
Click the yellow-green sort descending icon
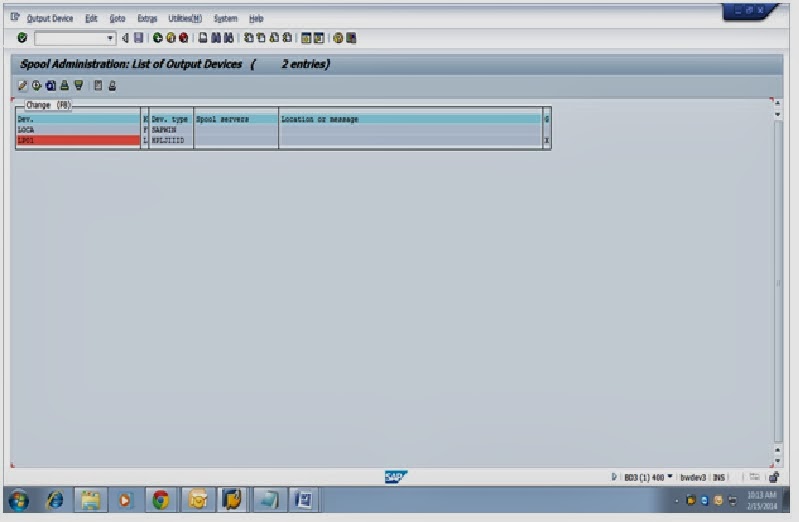(78, 86)
